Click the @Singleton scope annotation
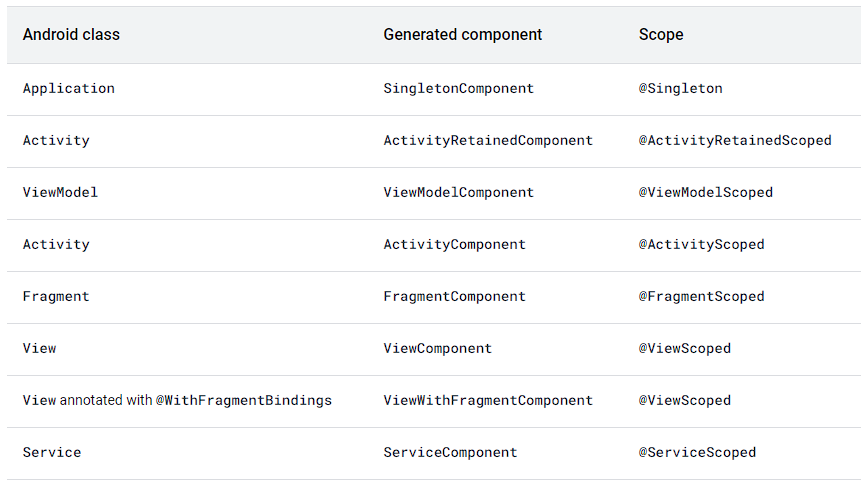Image resolution: width=867 pixels, height=480 pixels. point(680,88)
